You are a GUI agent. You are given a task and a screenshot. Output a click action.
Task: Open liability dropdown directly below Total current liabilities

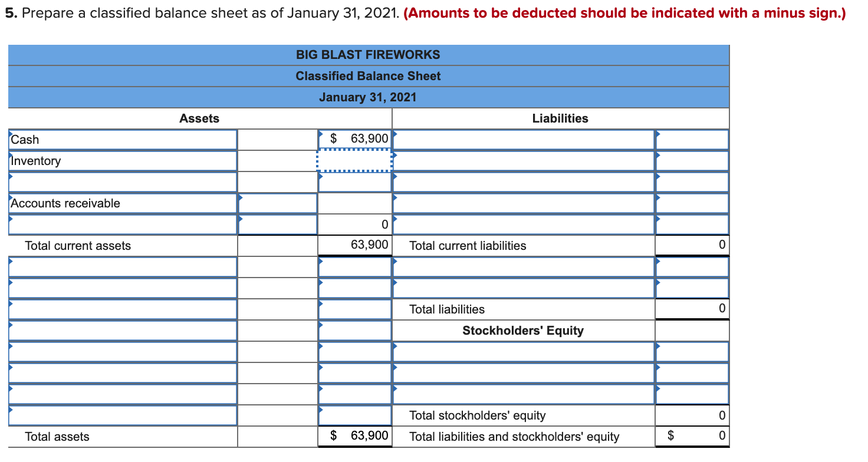click(524, 267)
